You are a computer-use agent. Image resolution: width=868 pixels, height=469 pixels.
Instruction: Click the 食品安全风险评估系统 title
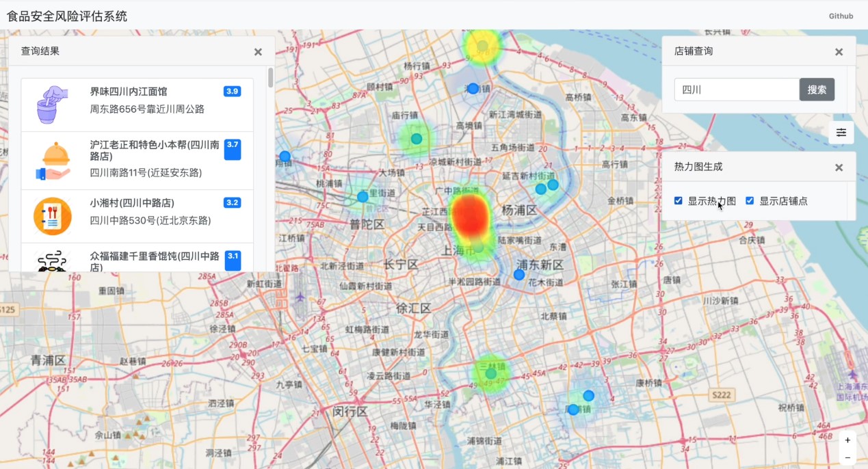[67, 16]
